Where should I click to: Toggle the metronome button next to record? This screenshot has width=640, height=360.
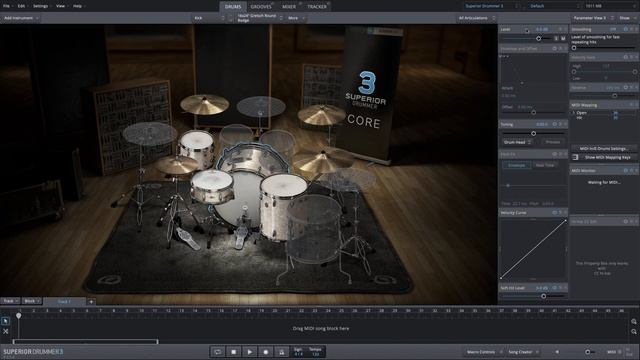click(x=282, y=352)
